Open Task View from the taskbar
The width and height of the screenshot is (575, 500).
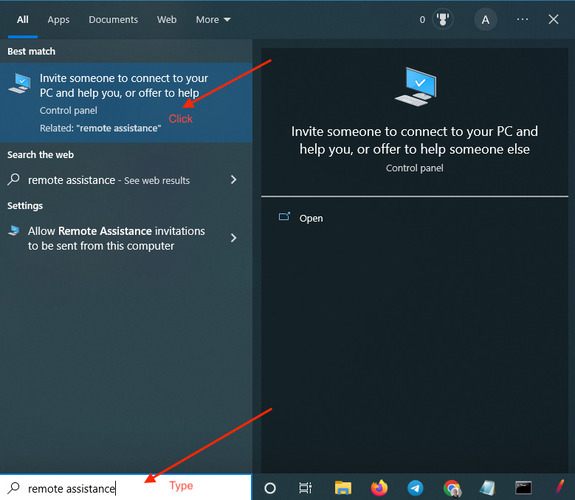click(305, 488)
